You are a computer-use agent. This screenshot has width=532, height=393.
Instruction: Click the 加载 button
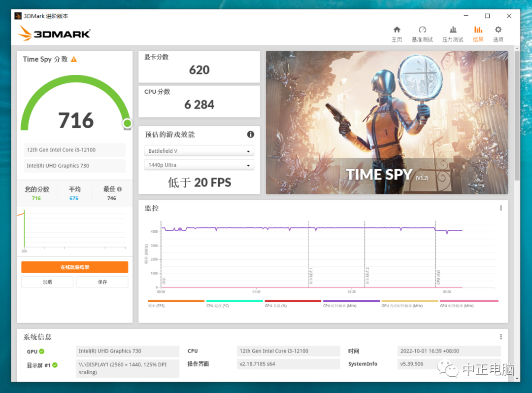click(47, 282)
